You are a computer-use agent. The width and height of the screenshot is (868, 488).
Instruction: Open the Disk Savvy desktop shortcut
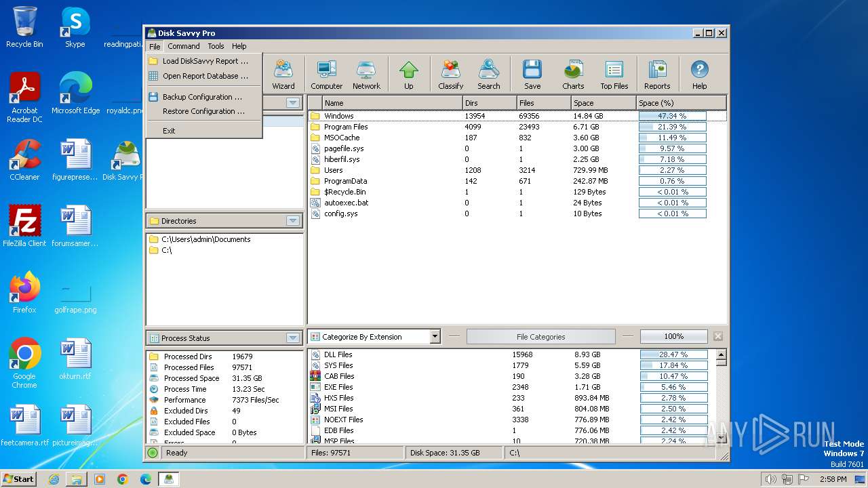point(126,161)
